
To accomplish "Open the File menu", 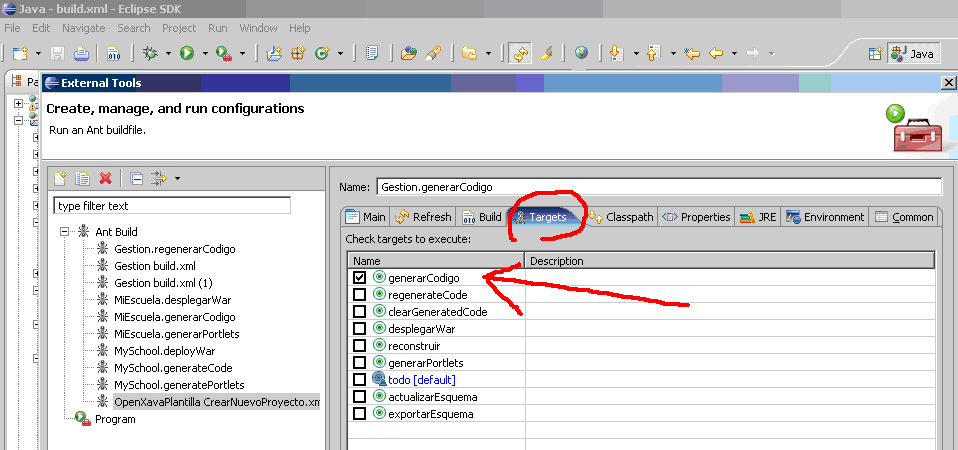I will tap(12, 28).
